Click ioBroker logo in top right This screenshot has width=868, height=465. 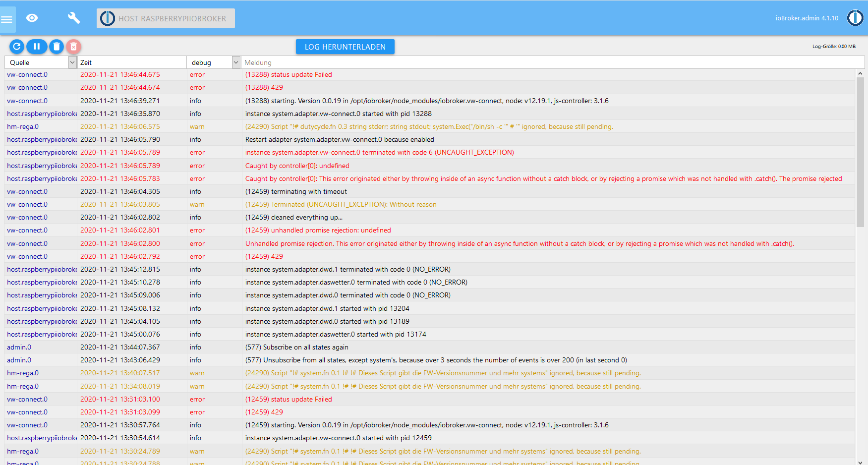[x=855, y=18]
